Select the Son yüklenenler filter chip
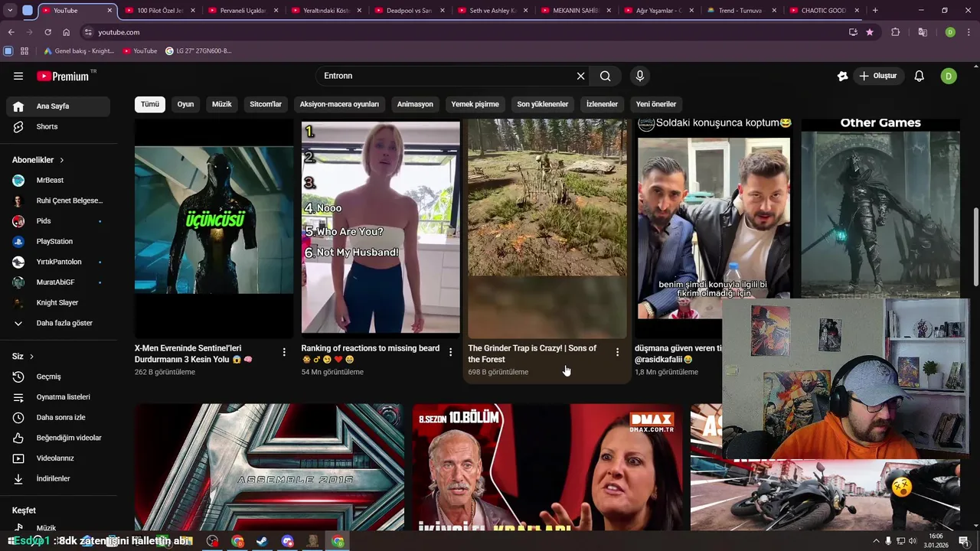The image size is (980, 551). (x=543, y=104)
